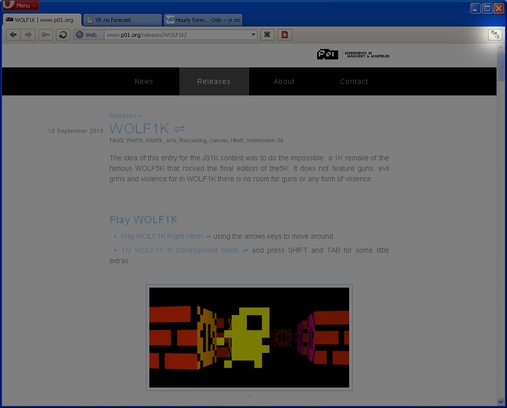Expand the address bar dropdown arrow
Viewport: 507px width, 408px height.
tap(253, 35)
